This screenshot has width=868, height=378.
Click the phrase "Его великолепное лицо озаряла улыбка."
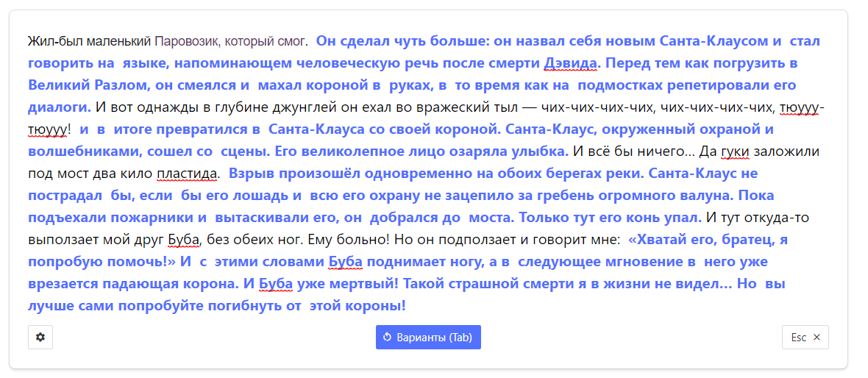coord(422,151)
